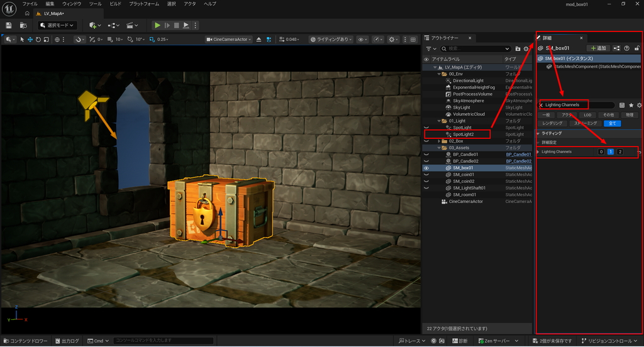The height and width of the screenshot is (347, 644).
Task: Enable Lighting Channel 0
Action: click(601, 151)
